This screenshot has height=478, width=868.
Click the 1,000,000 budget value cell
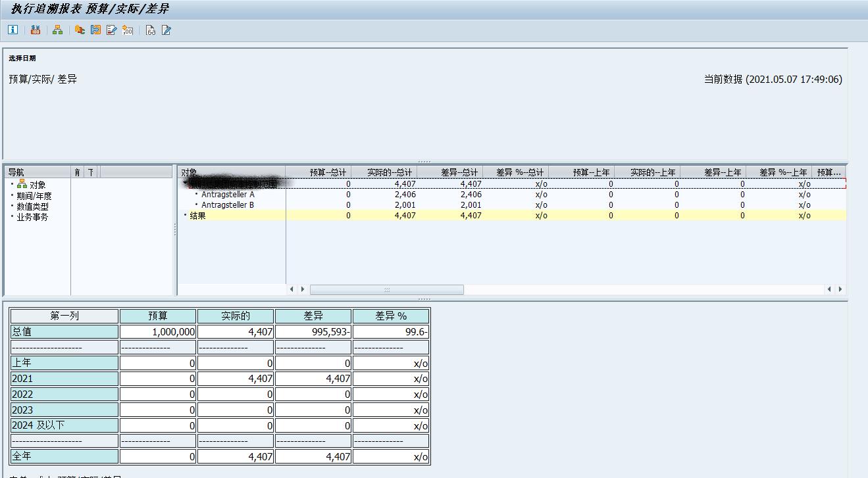158,332
